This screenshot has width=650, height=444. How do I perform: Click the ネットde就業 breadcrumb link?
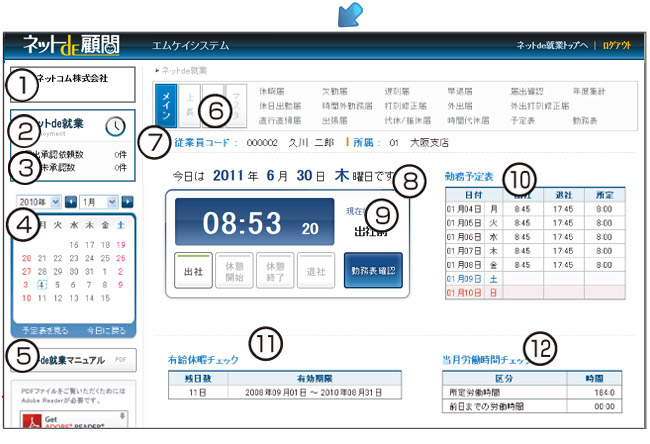coord(184,70)
